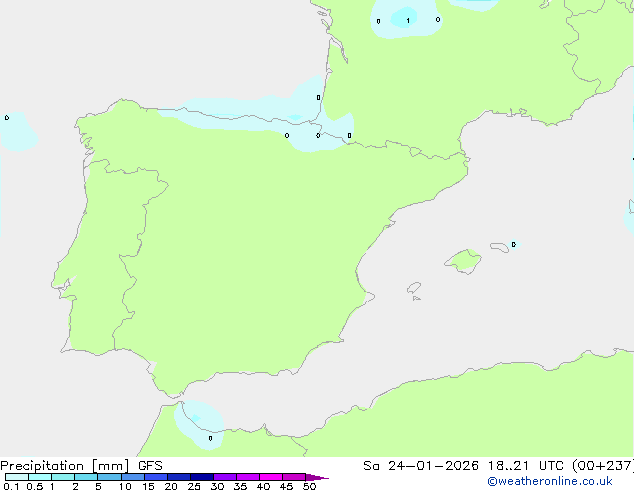Select the magenta 45 mm legend swatch
Viewport: 634px width, 490px height.
click(294, 477)
